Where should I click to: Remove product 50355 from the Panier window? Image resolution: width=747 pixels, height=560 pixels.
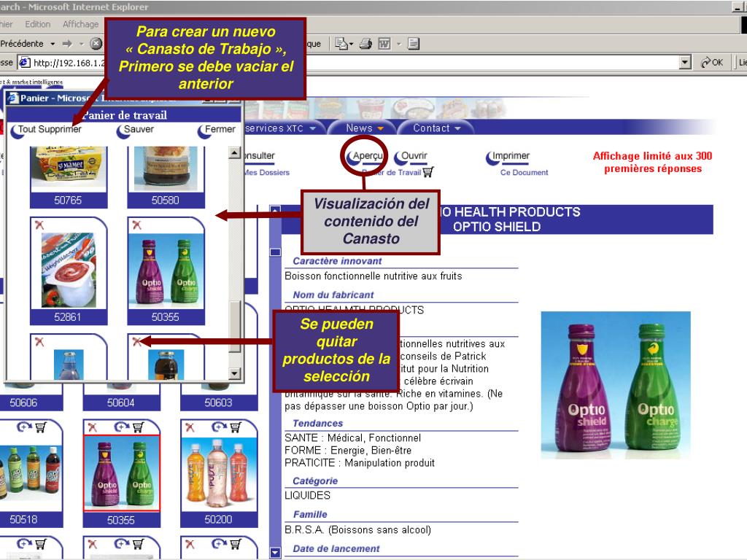136,225
